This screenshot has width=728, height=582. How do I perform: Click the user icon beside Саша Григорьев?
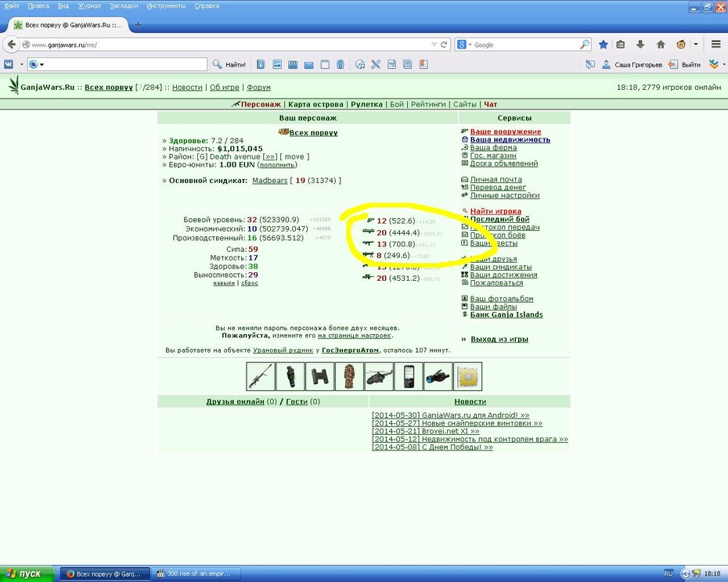tap(606, 64)
